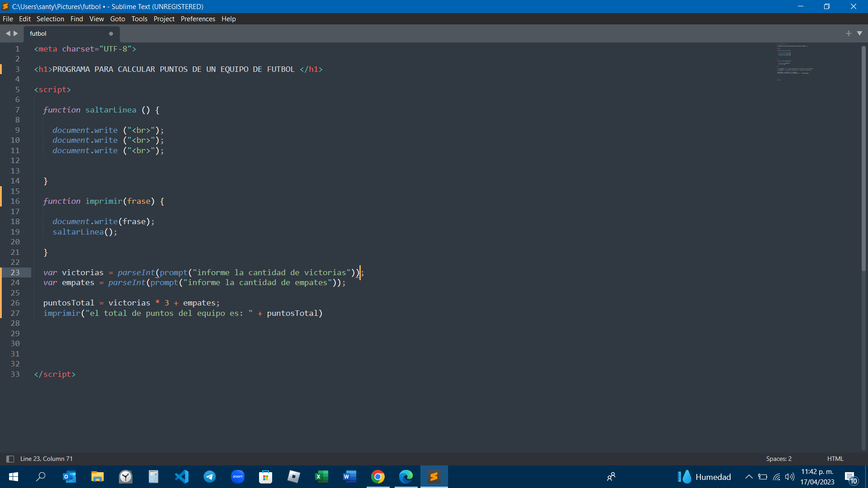Click the opening script tag on line 5

pos(52,89)
